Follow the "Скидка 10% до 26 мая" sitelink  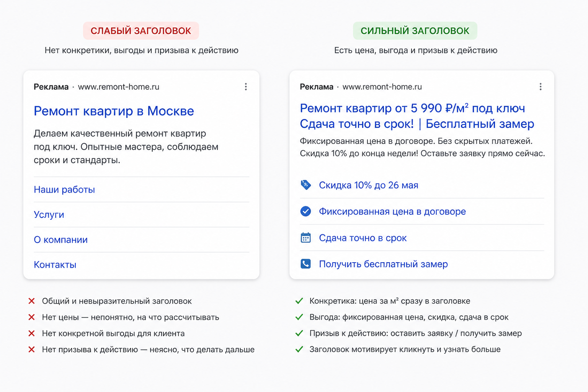369,185
